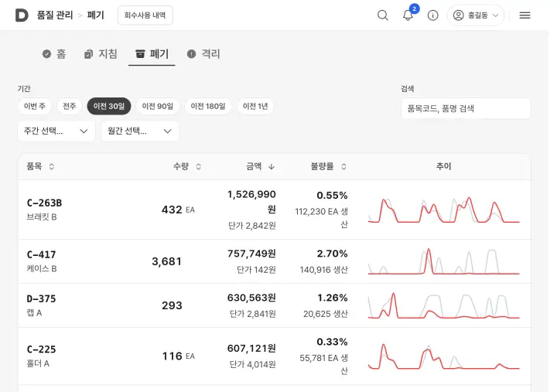Select the 이번 주 period chip

coord(35,106)
